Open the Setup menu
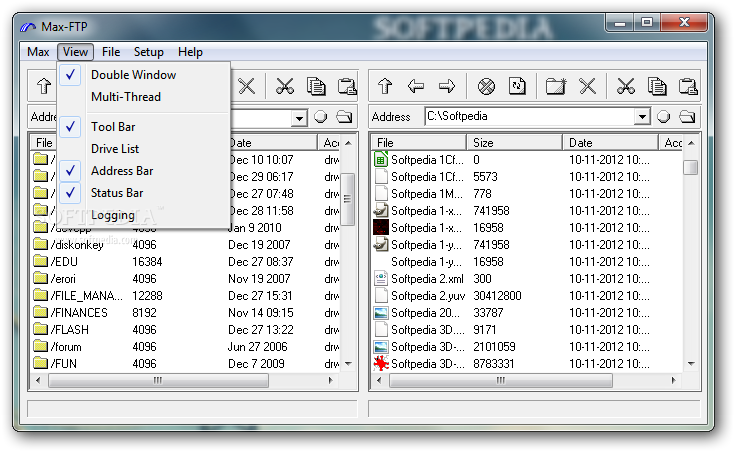Viewport: 735px width, 452px height. 149,52
